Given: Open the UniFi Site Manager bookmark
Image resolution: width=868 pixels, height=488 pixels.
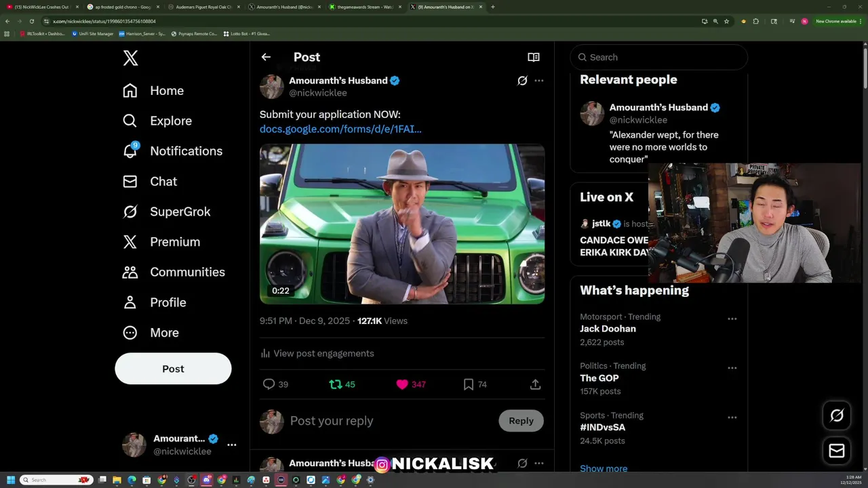Looking at the screenshot, I should tap(93, 33).
